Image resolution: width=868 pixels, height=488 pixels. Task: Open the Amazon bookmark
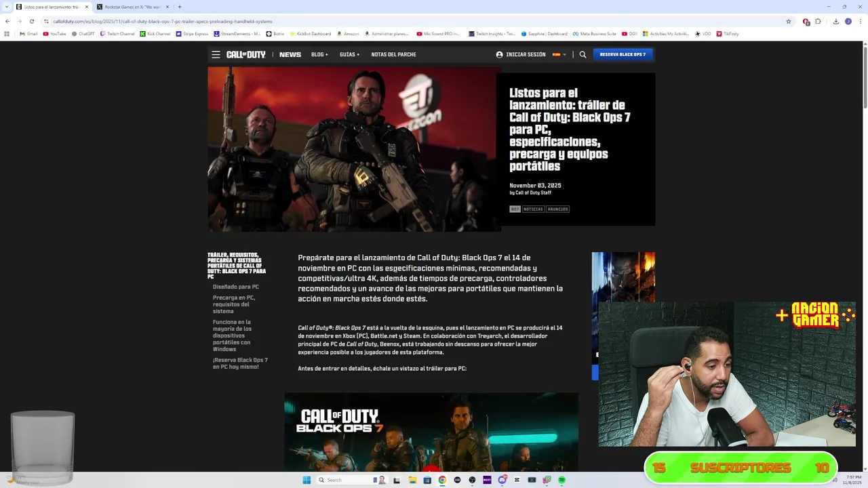348,33
